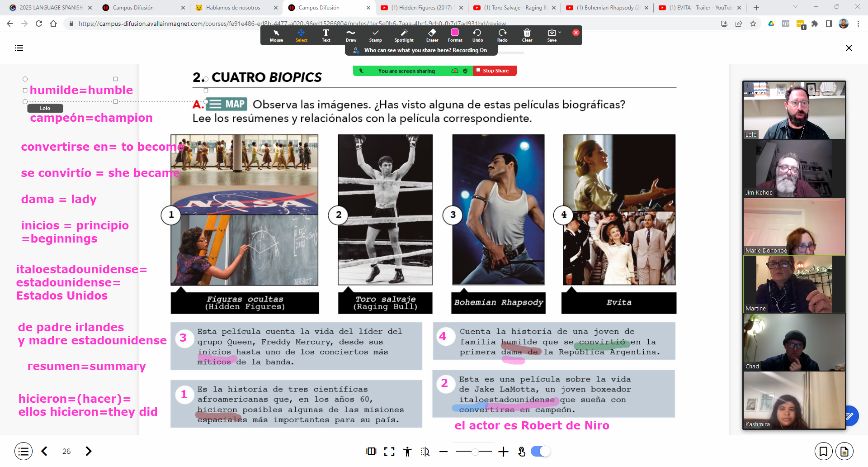Viewport: 868px width, 467px height.
Task: Click the Toro salvaje caption label
Action: pos(385,303)
